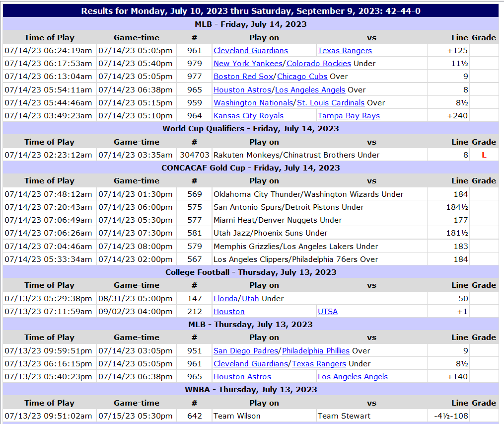Screen dimensions: 504x424
Task: Click Houston Astros link in the +140 row
Action: [242, 377]
